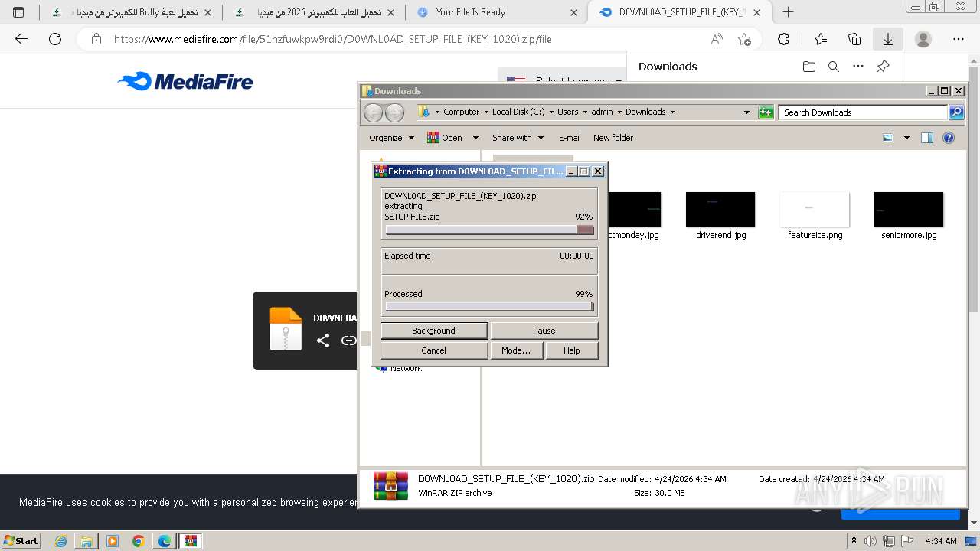Screen dimensions: 980x551
Task: Open more options in Downloads panel
Action: (858, 67)
